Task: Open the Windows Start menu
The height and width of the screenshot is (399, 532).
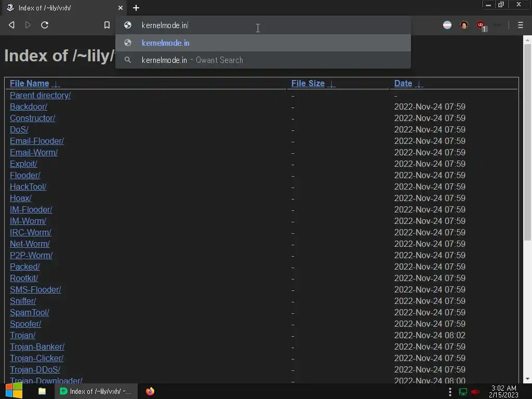Action: point(14,391)
